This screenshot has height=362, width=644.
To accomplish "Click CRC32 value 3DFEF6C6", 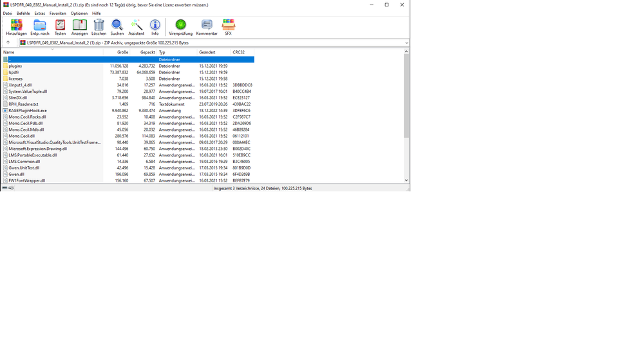I will coord(241,111).
